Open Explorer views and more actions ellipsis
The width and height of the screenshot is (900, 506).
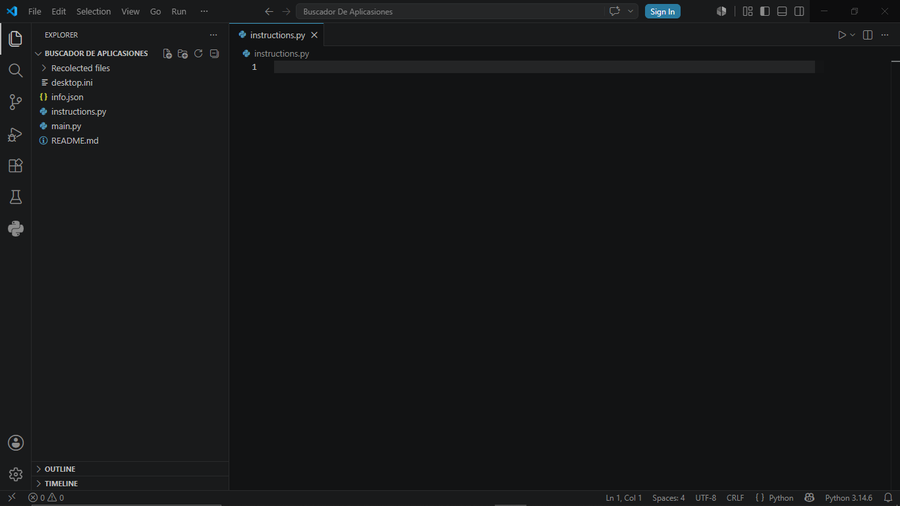[x=214, y=35]
